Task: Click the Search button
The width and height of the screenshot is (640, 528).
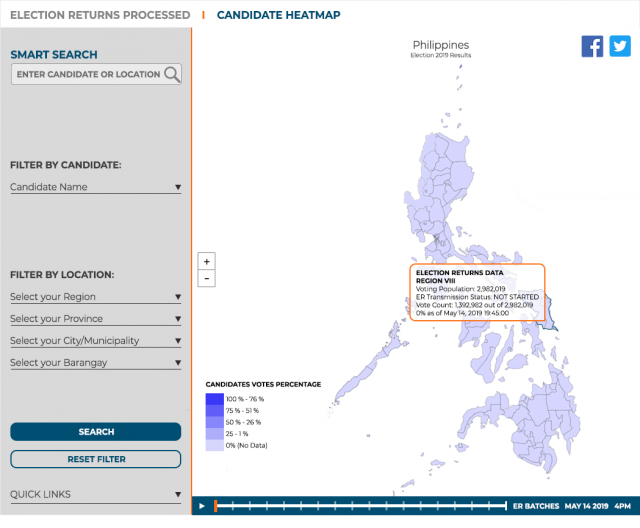Action: click(x=96, y=432)
